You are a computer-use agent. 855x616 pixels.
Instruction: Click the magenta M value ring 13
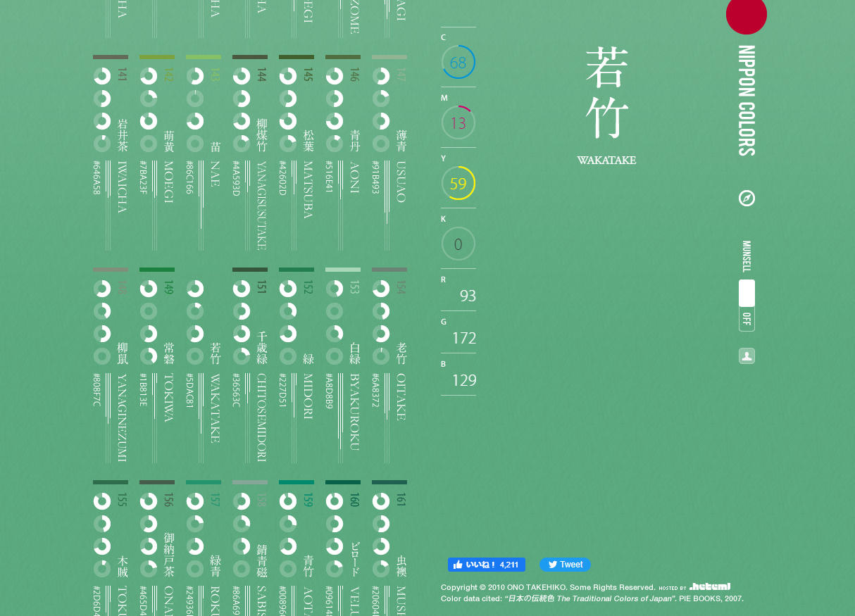tap(458, 123)
